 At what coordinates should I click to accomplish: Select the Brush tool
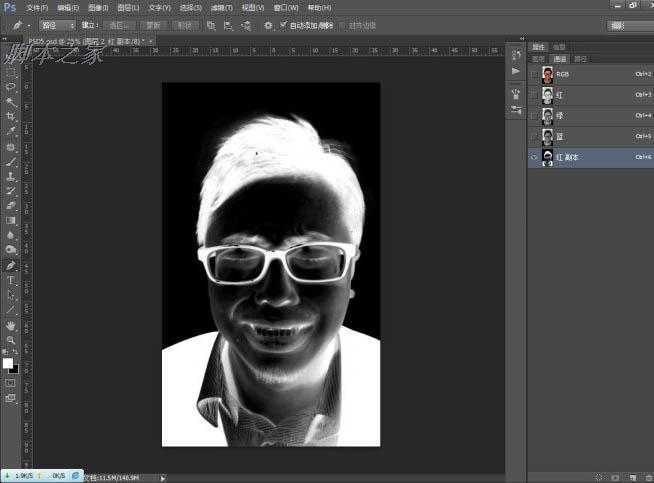pos(11,160)
